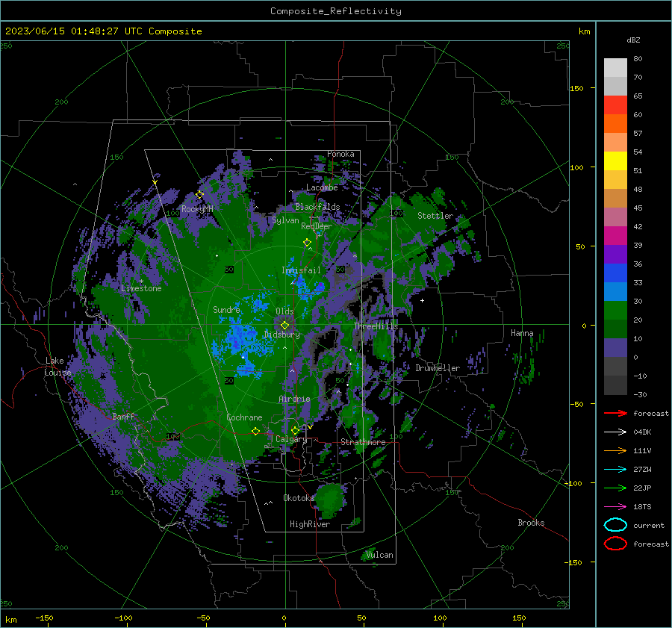Click the Drumheller city label
This screenshot has height=628, width=672.
tap(438, 368)
